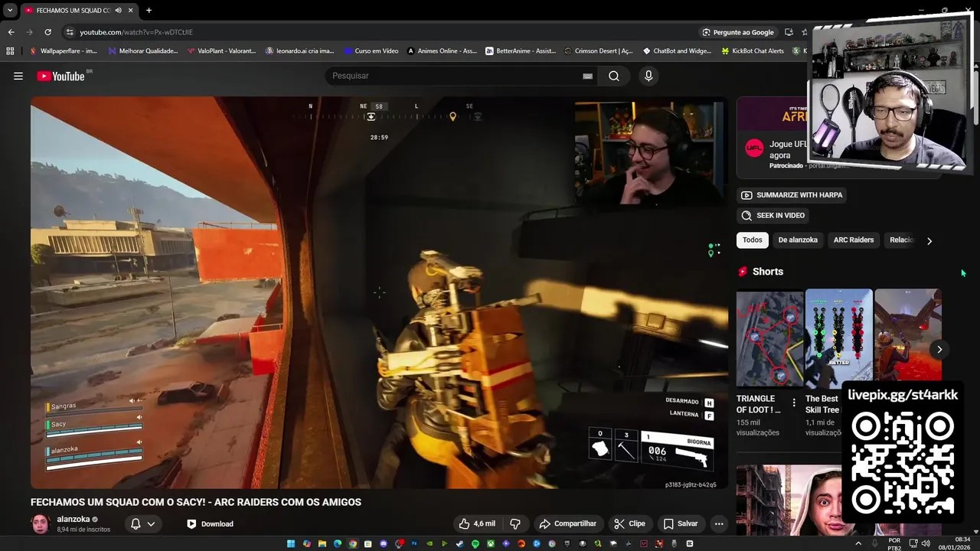Open the apps grid in bookmarks bar

(x=10, y=51)
